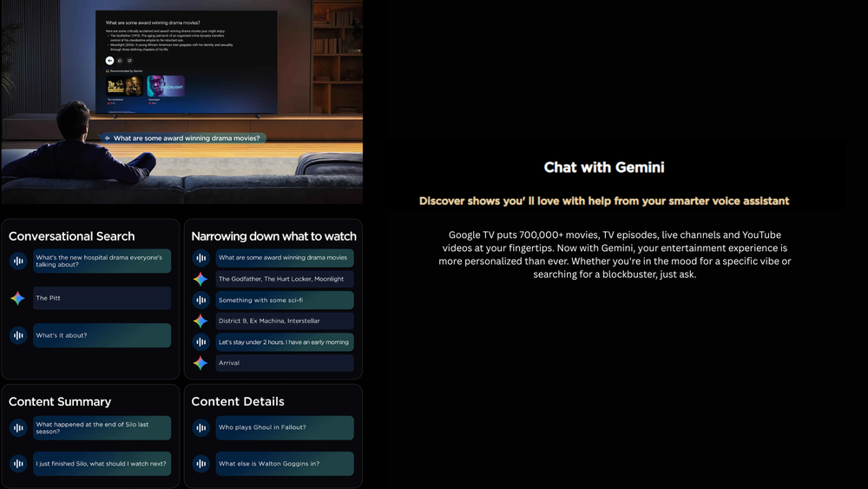The width and height of the screenshot is (868, 489).
Task: Click voice icon beside 'What are some award winning drama movies' bubble
Action: pyautogui.click(x=201, y=257)
